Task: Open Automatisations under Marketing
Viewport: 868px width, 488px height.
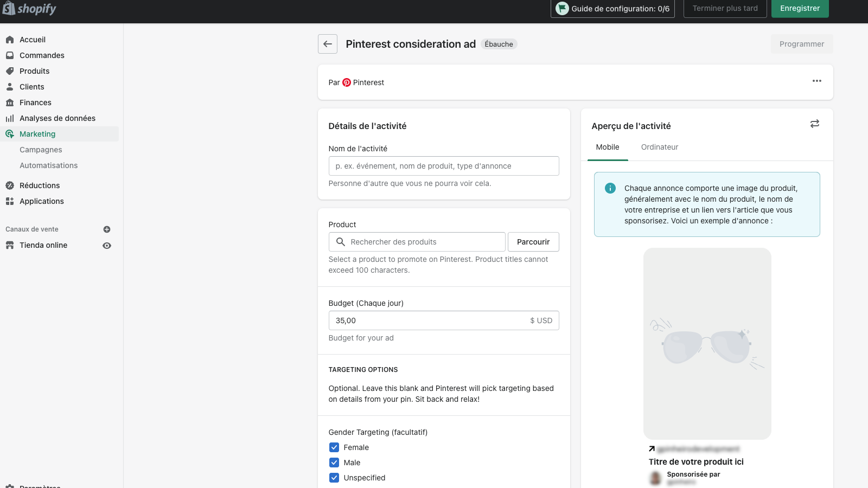Action: [49, 165]
